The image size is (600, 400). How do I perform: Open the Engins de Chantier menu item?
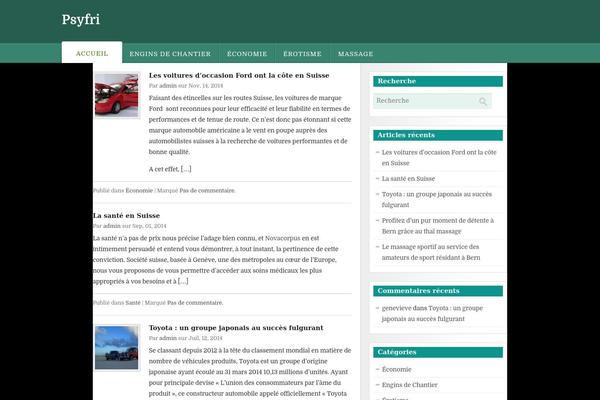tap(170, 54)
